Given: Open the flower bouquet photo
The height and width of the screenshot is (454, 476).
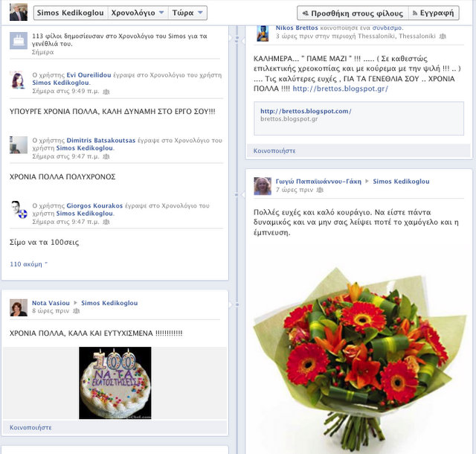Looking at the screenshot, I should tap(359, 359).
